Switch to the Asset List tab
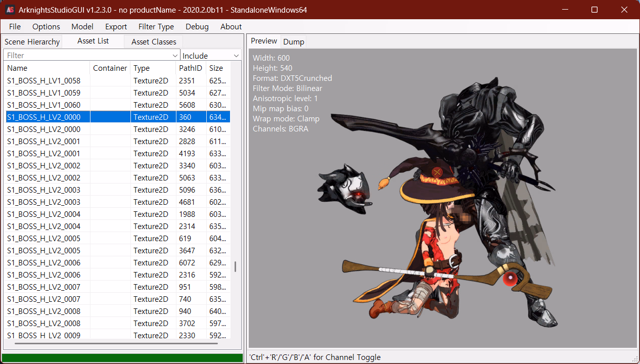The width and height of the screenshot is (640, 364). click(93, 41)
